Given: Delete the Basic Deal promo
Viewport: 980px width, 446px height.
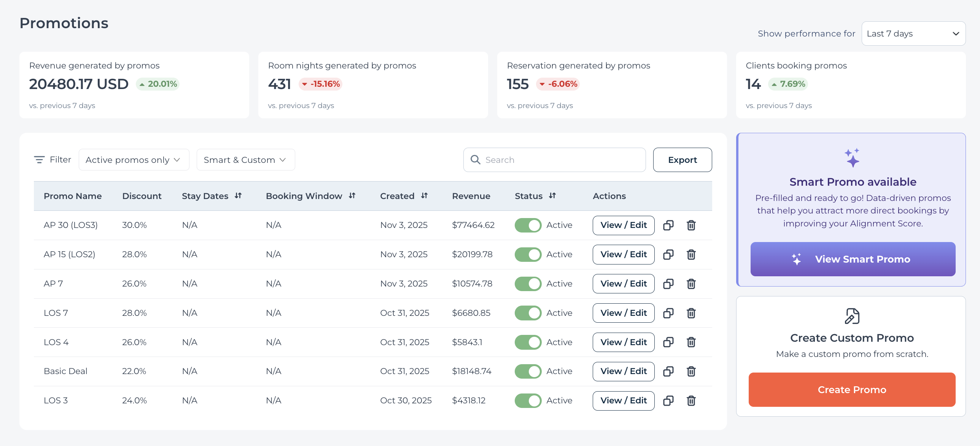Looking at the screenshot, I should (x=691, y=371).
